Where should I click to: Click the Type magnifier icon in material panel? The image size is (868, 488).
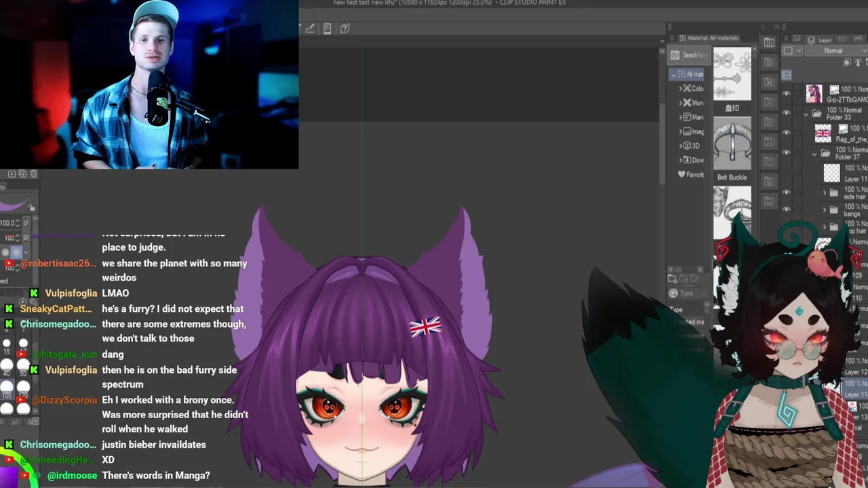coord(673,293)
